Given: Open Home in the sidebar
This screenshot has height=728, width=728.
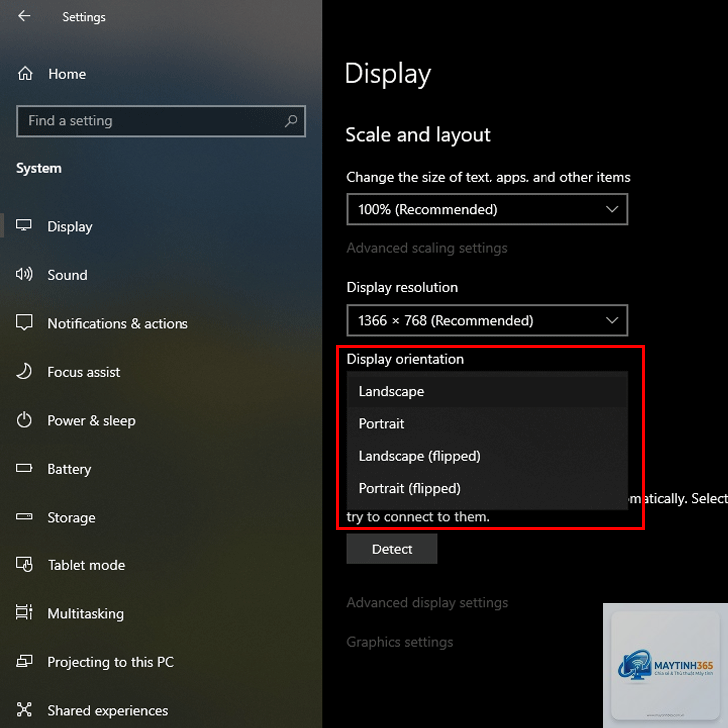Looking at the screenshot, I should [67, 74].
